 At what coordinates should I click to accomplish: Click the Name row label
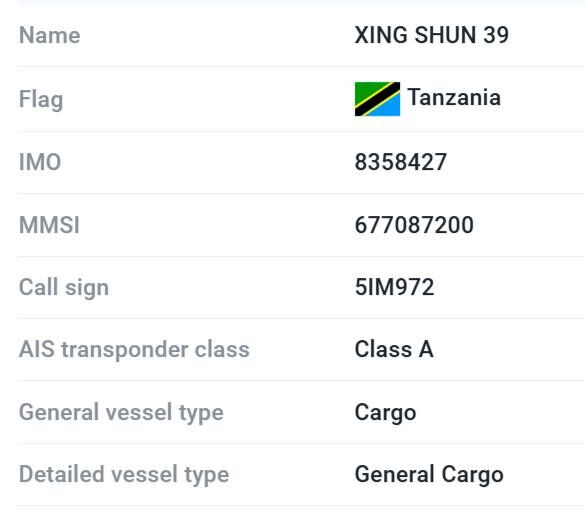click(50, 35)
